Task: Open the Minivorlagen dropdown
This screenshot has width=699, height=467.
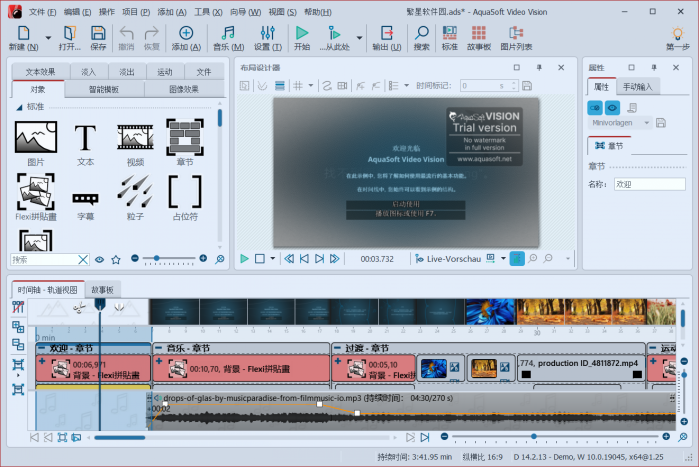Action: [646, 123]
